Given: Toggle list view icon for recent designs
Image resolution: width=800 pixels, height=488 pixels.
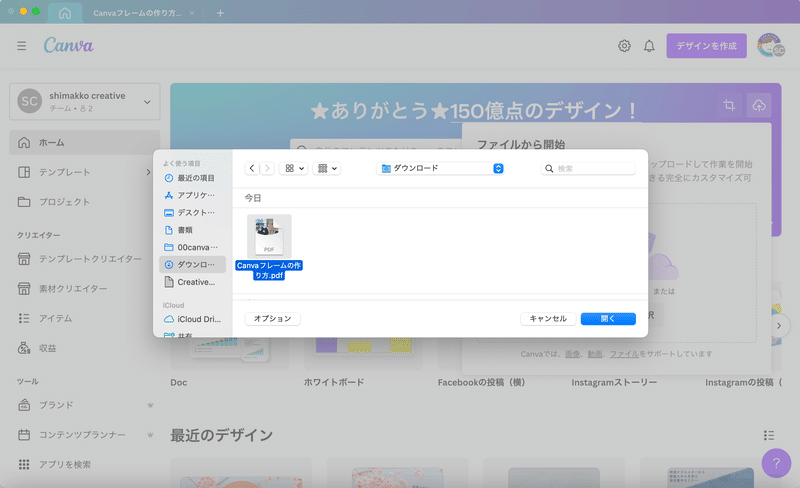Looking at the screenshot, I should coord(769,435).
